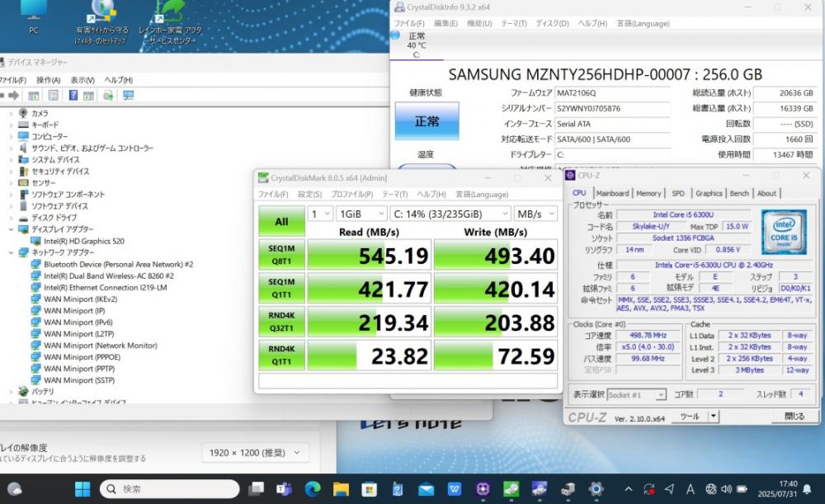
Task: Expand the バッテリ node
Action: (11, 392)
